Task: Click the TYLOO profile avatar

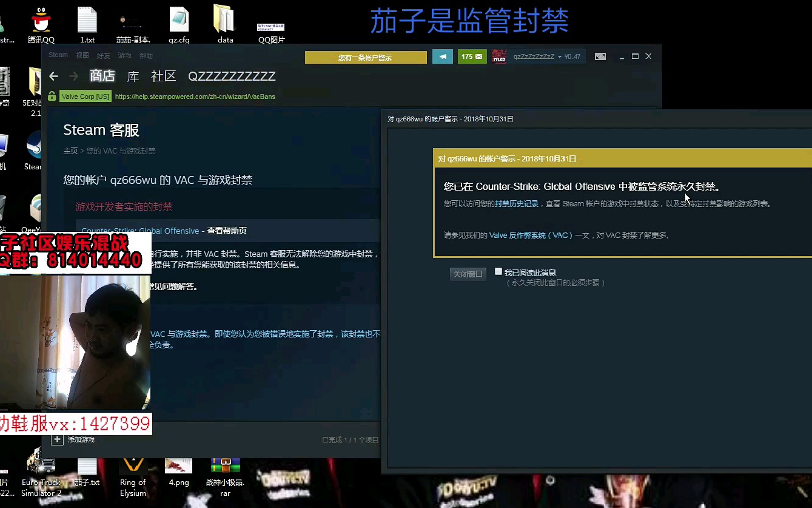Action: coord(499,56)
